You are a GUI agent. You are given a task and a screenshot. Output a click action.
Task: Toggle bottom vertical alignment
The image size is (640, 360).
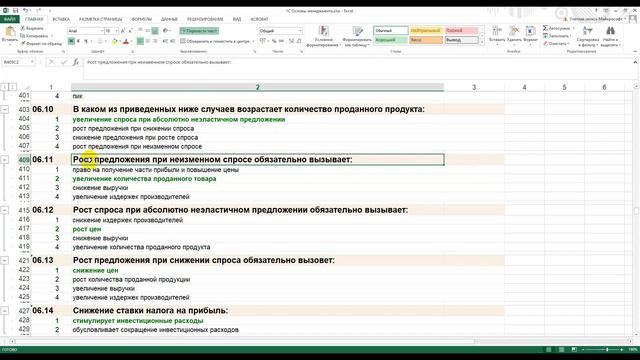pyautogui.click(x=155, y=31)
